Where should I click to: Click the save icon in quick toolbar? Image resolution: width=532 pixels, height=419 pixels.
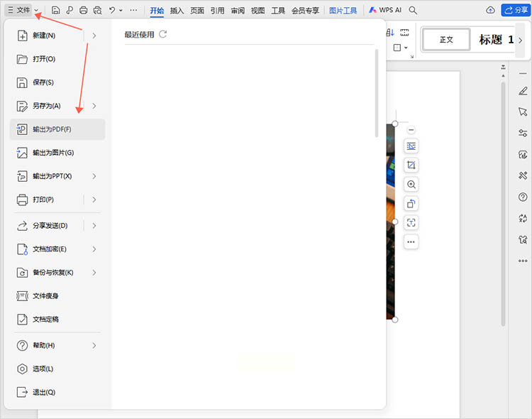pyautogui.click(x=55, y=10)
